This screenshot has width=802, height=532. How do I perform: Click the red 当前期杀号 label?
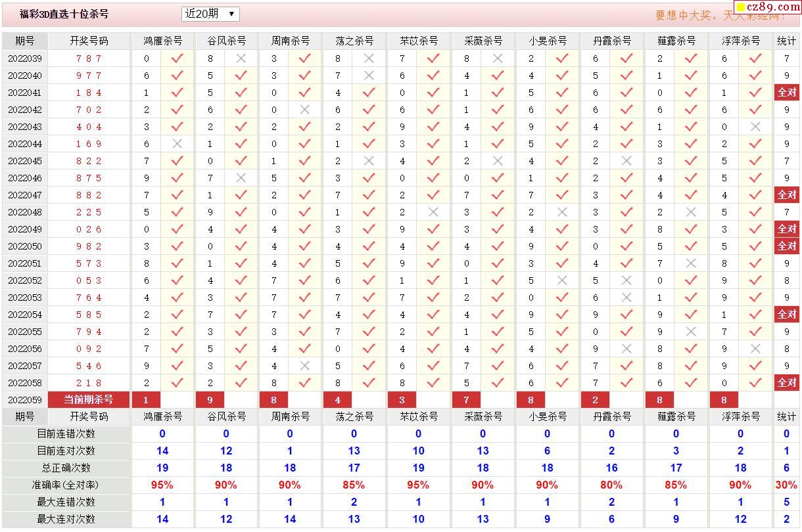[x=89, y=400]
